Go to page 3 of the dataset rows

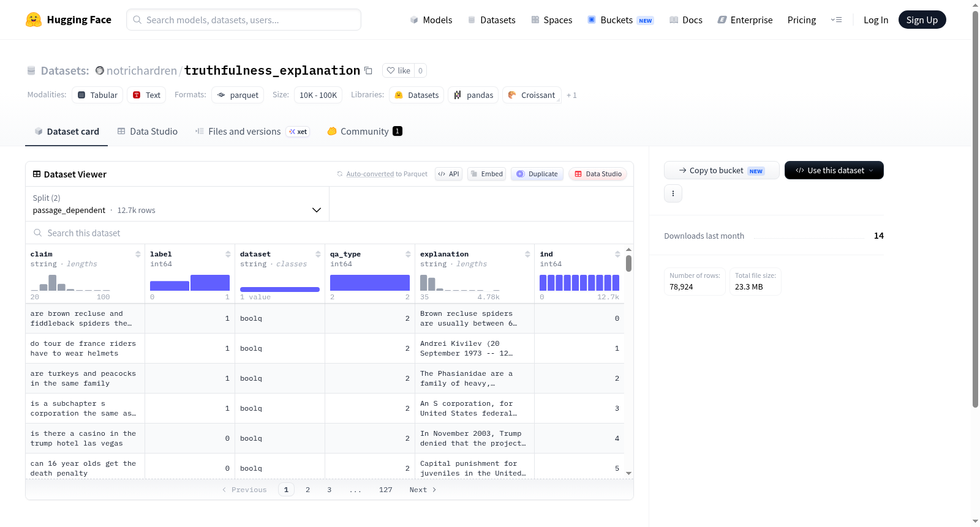point(329,490)
